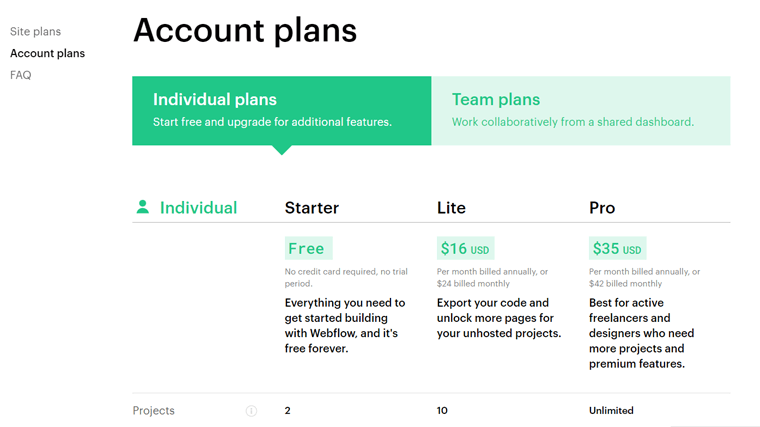Click the Free price badge
760x427 pixels.
(x=307, y=248)
